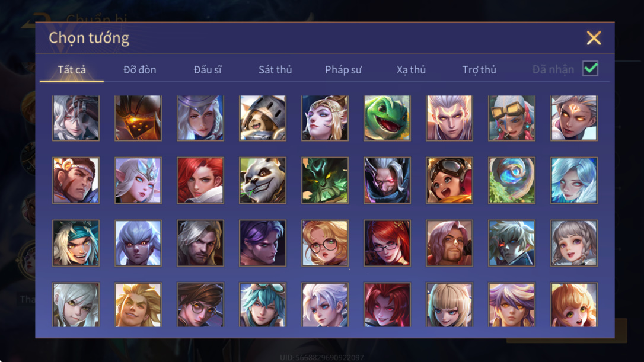Image resolution: width=644 pixels, height=362 pixels.
Task: Toggle the Đã nhận checkbox
Action: (x=590, y=69)
